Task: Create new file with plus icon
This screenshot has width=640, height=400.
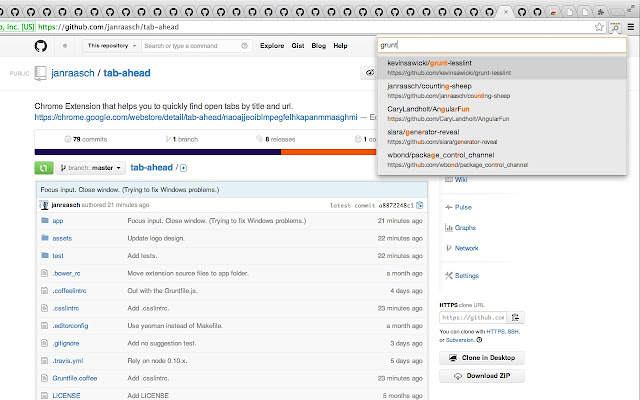Action: (x=184, y=168)
